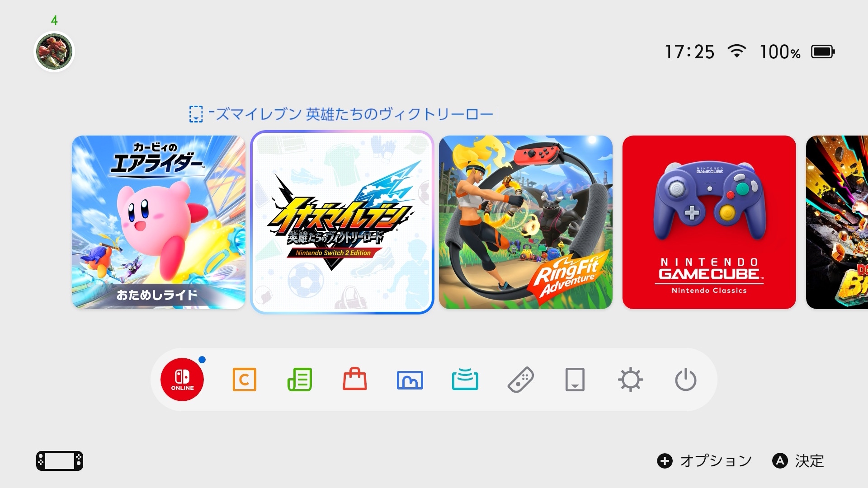This screenshot has width=868, height=488.
Task: Open the Virtual Game Cards icon
Action: [575, 380]
